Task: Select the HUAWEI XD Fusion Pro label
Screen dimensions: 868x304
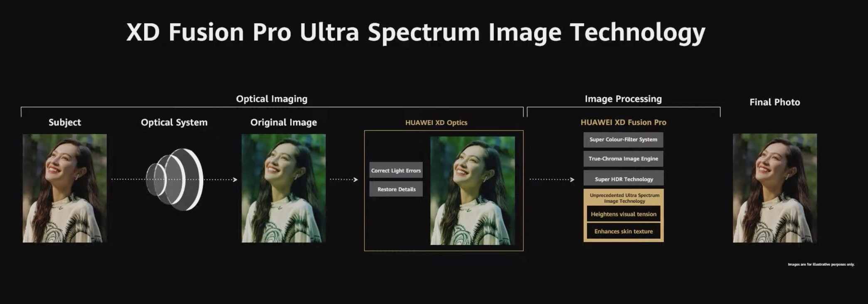Action: [623, 122]
